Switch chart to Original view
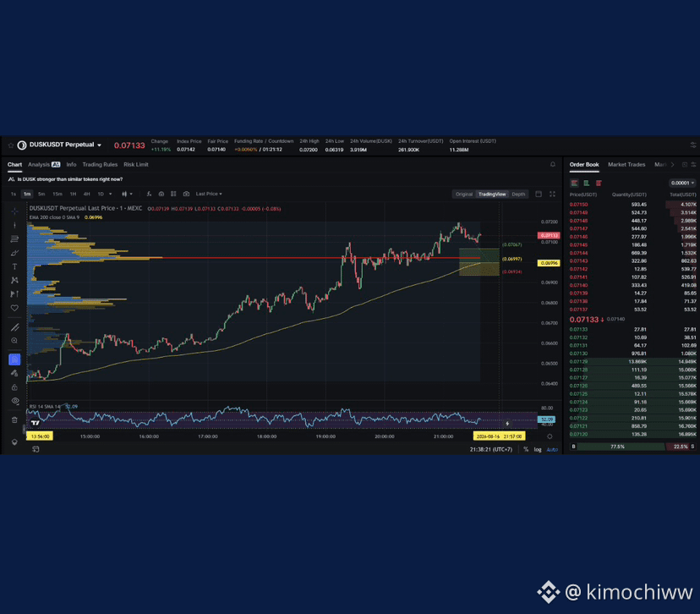Screen dimensions: 700x614 pos(464,195)
